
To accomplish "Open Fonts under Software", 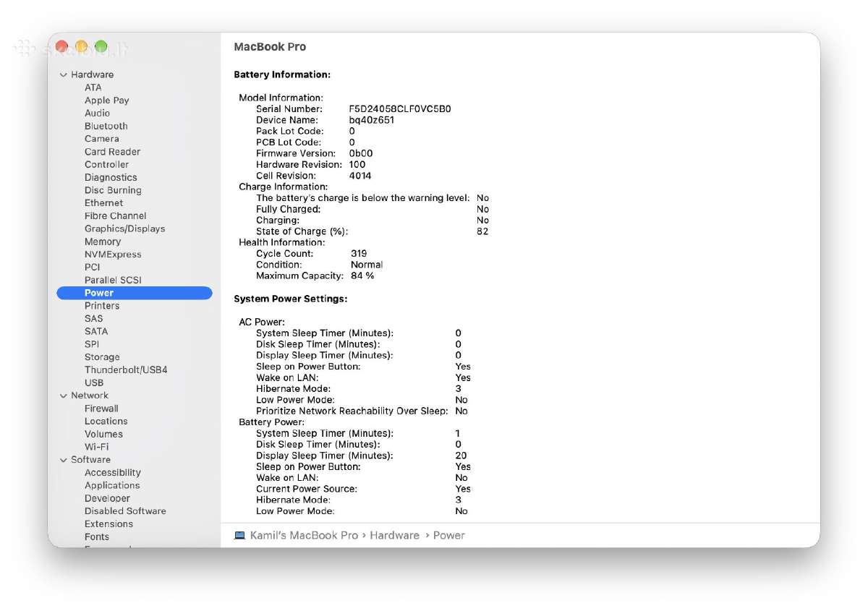I will (x=97, y=537).
